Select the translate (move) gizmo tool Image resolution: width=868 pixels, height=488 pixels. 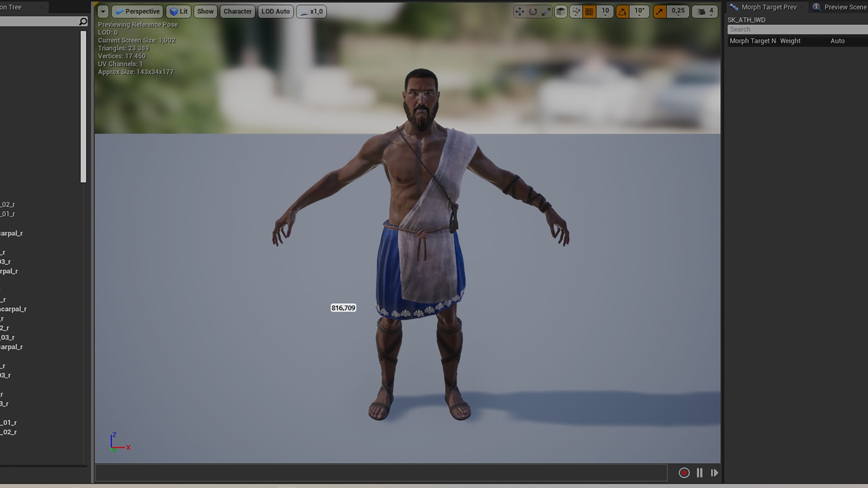click(519, 12)
